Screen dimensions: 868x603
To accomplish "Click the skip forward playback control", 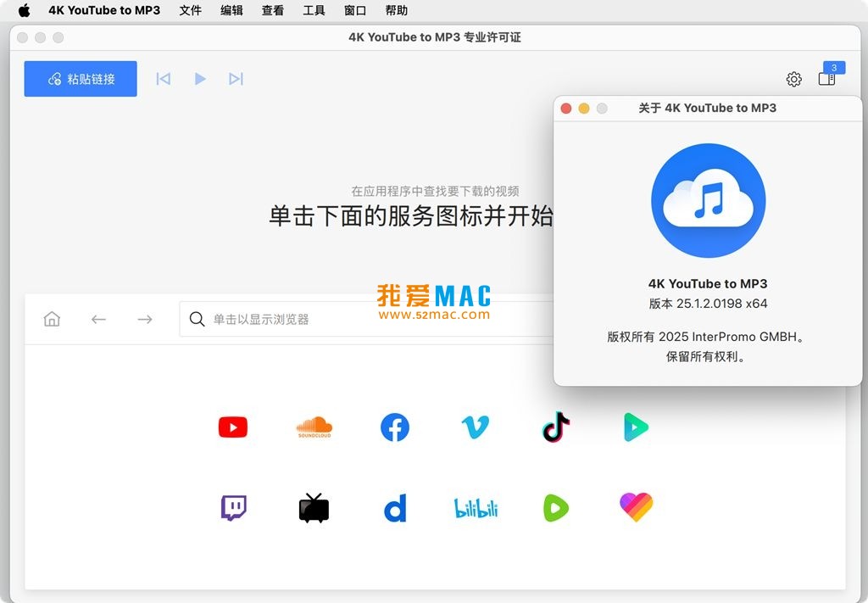I will (x=236, y=78).
